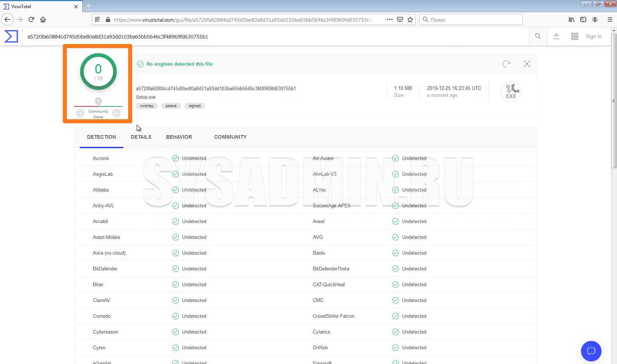617x364 pixels.
Task: Switch to the DETAILS tab
Action: [141, 137]
